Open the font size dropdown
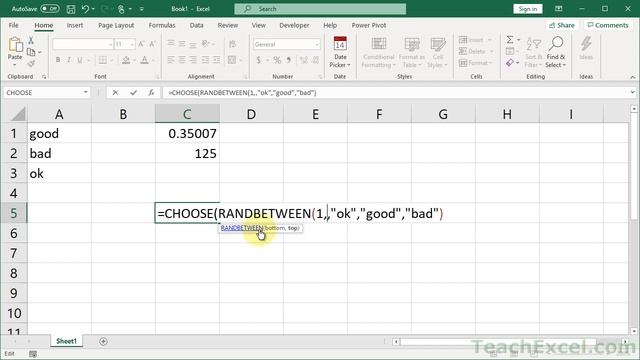 pyautogui.click(x=132, y=44)
